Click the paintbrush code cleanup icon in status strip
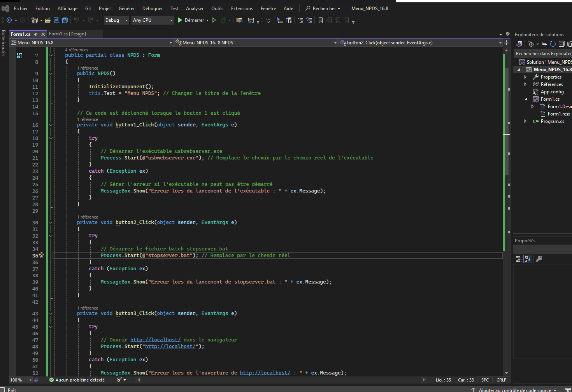The width and height of the screenshot is (572, 392). [x=119, y=380]
